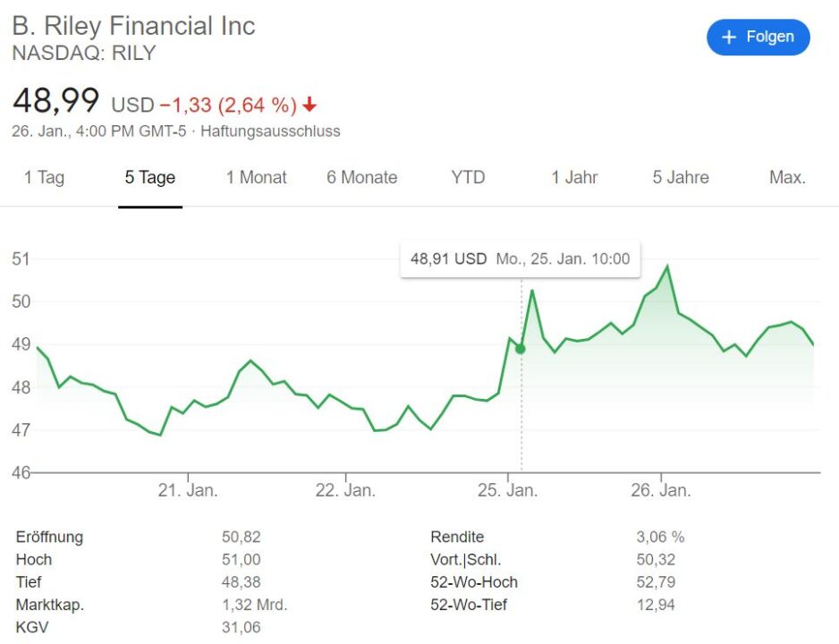This screenshot has width=839, height=644.
Task: Click the 25. Jan. date label
Action: click(x=507, y=490)
